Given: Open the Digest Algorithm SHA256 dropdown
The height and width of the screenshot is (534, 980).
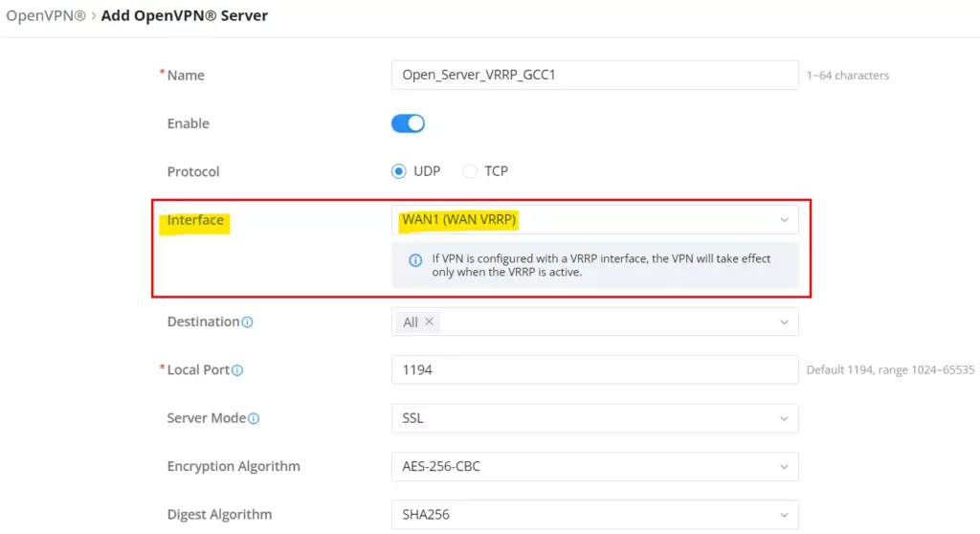Looking at the screenshot, I should [x=594, y=515].
